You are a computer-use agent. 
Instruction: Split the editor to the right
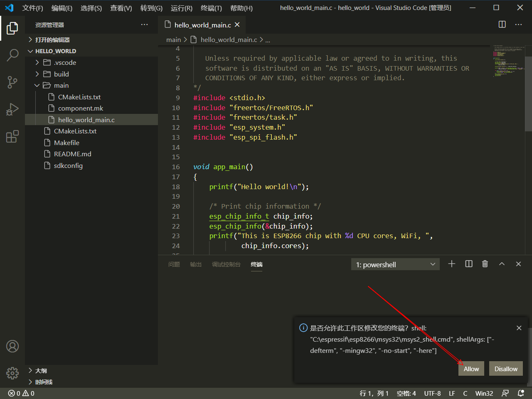pyautogui.click(x=502, y=25)
